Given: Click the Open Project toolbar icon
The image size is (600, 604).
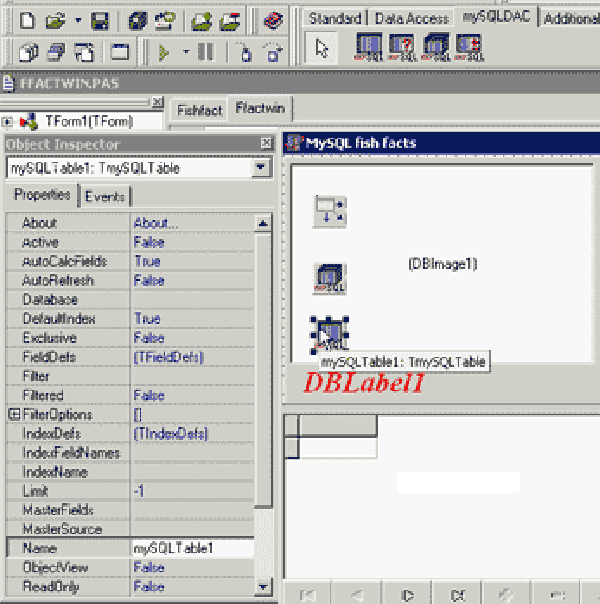Looking at the screenshot, I should point(165,20).
